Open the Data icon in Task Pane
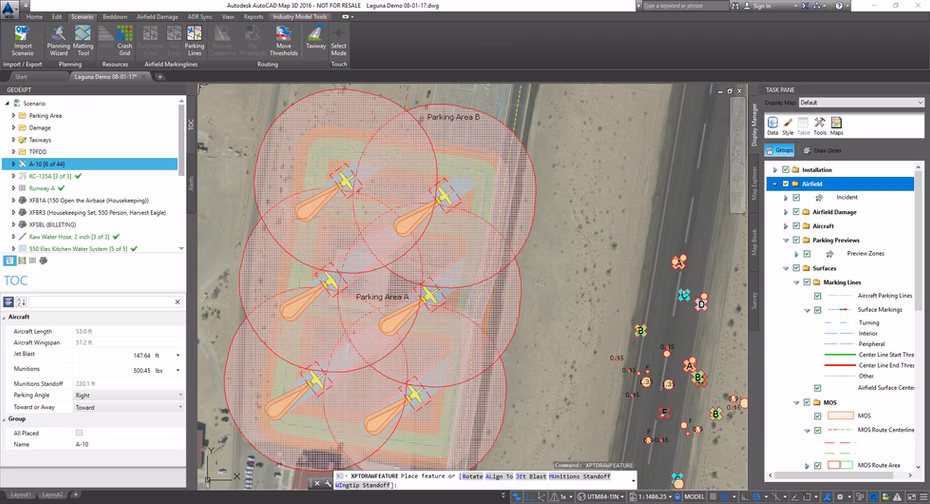 [772, 126]
